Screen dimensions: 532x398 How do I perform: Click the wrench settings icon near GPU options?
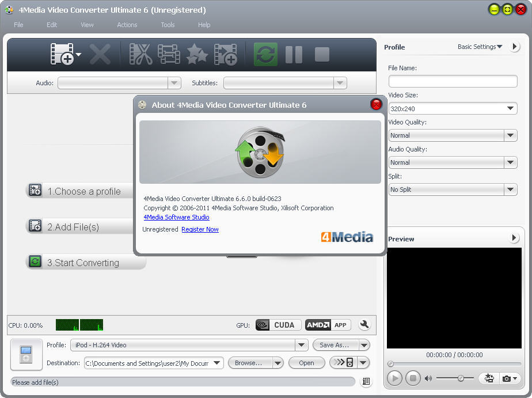pyautogui.click(x=364, y=325)
